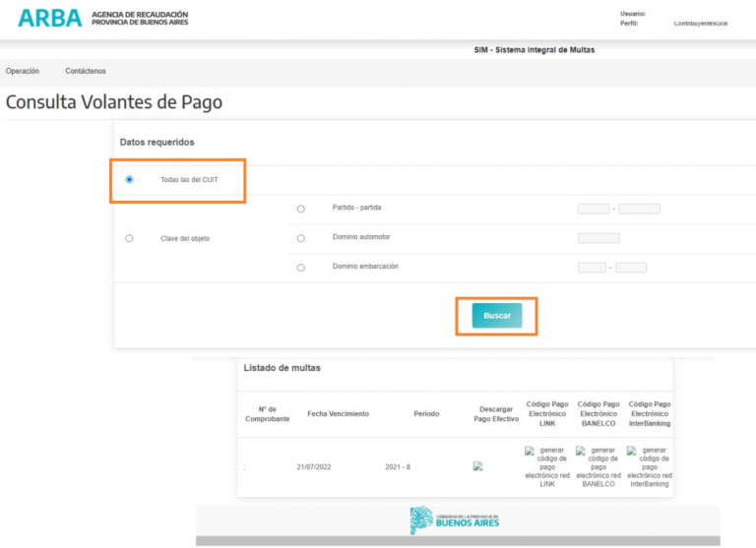Click the Código Pago Electrónico LINK header
756x548 pixels.
pyautogui.click(x=547, y=413)
